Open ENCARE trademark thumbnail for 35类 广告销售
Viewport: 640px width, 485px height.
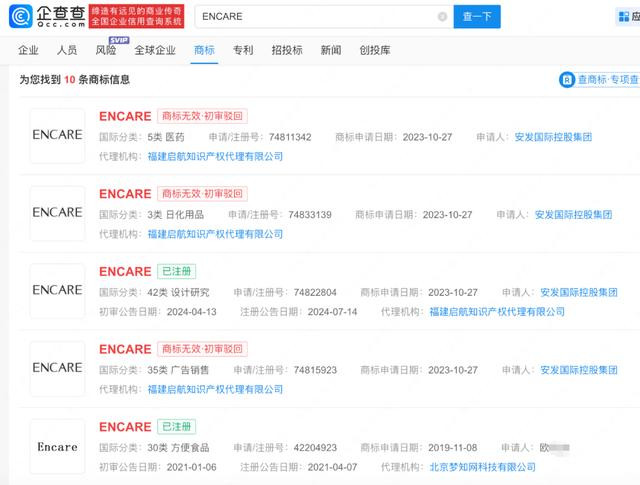point(58,368)
